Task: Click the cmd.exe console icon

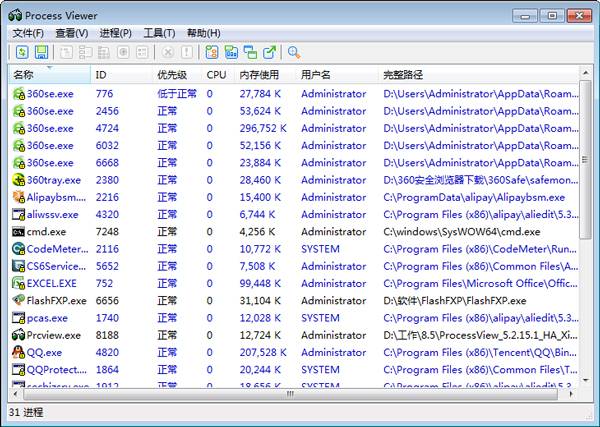Action: coord(18,231)
